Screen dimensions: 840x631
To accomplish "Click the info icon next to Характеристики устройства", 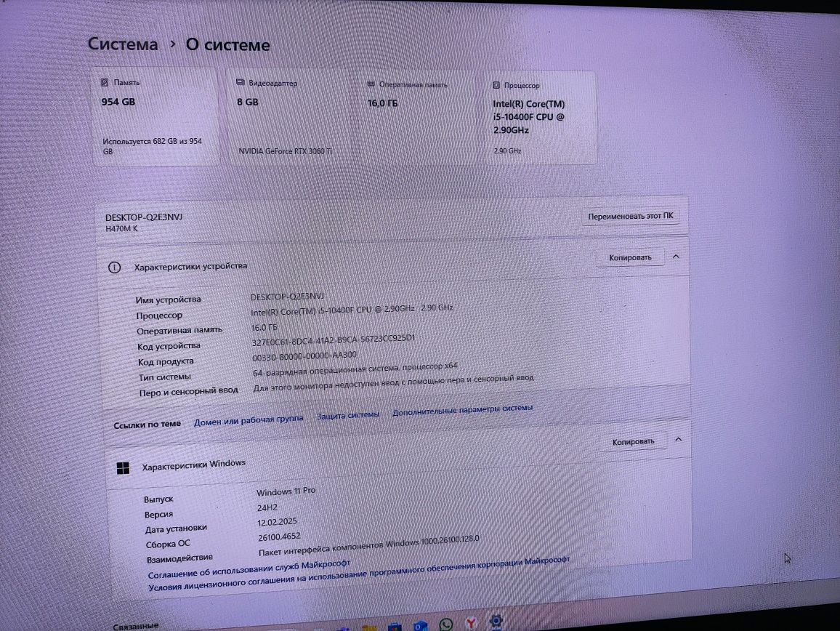I will pos(115,268).
